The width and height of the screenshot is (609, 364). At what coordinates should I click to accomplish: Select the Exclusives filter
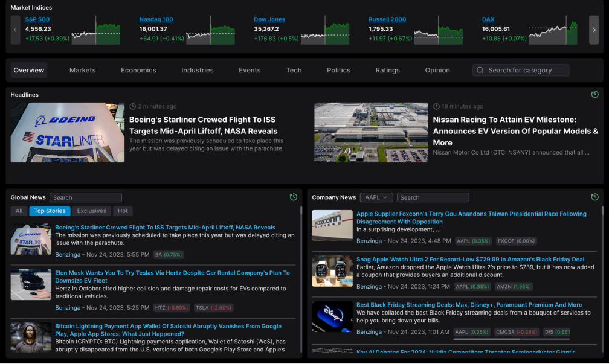[x=92, y=211]
